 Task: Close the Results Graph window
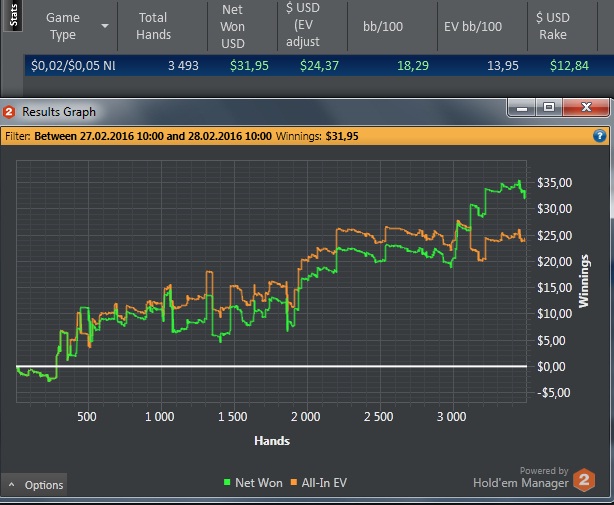586,107
